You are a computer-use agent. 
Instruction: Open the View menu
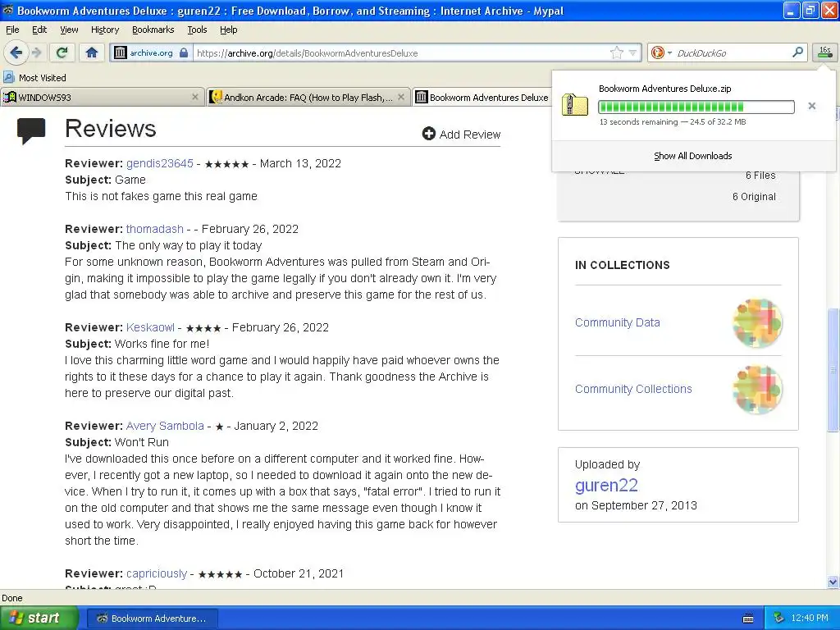point(69,30)
